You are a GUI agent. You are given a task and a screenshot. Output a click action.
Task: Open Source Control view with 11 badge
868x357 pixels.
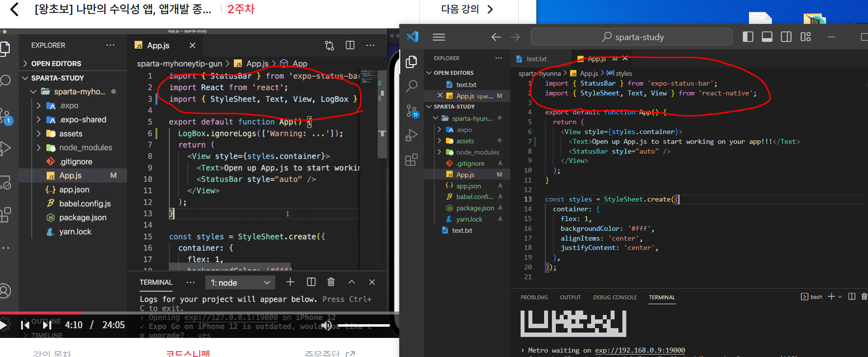tap(411, 111)
